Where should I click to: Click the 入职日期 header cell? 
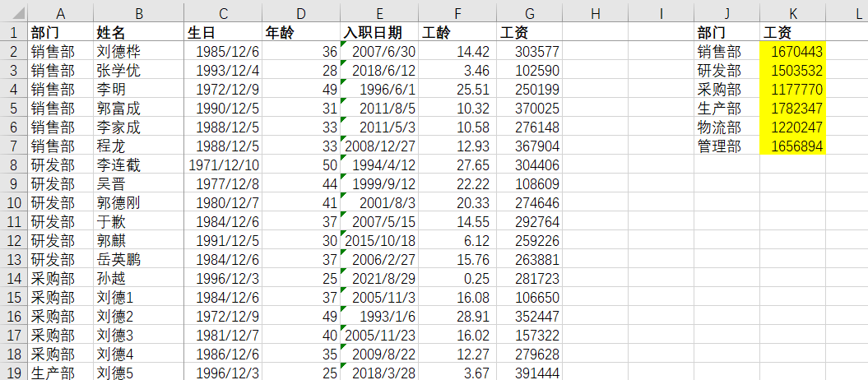pos(380,32)
